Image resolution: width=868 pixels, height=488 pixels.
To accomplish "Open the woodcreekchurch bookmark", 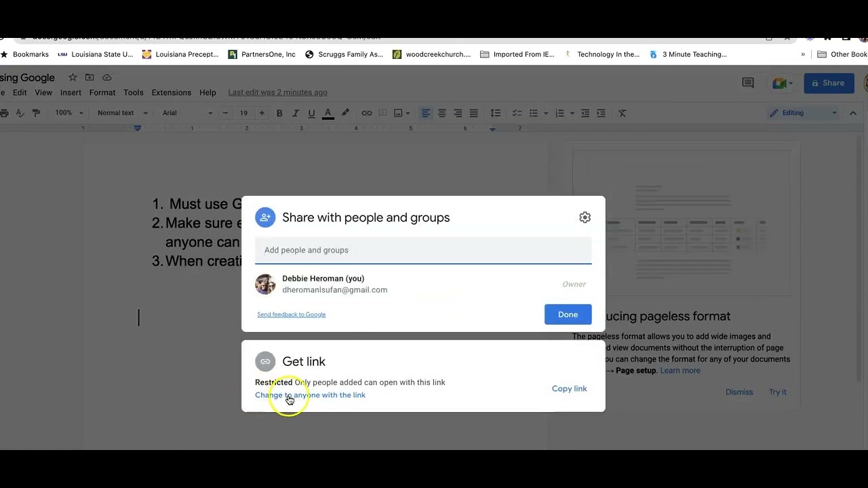I will coord(431,54).
